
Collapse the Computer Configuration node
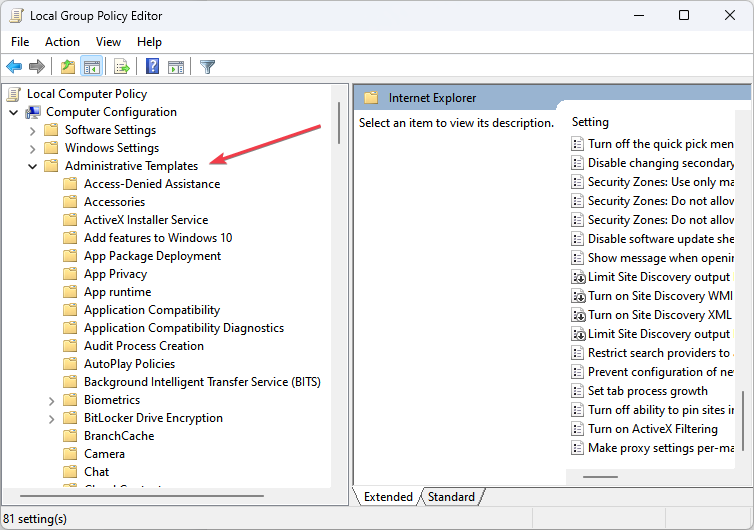coord(13,113)
